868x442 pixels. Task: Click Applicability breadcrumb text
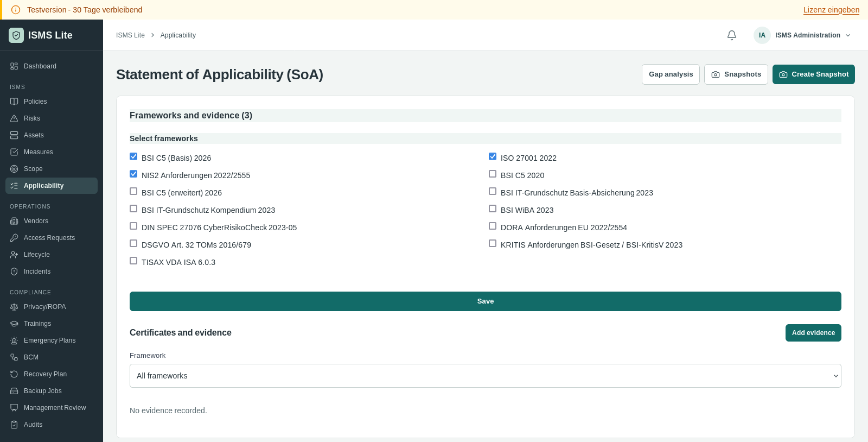click(x=178, y=35)
